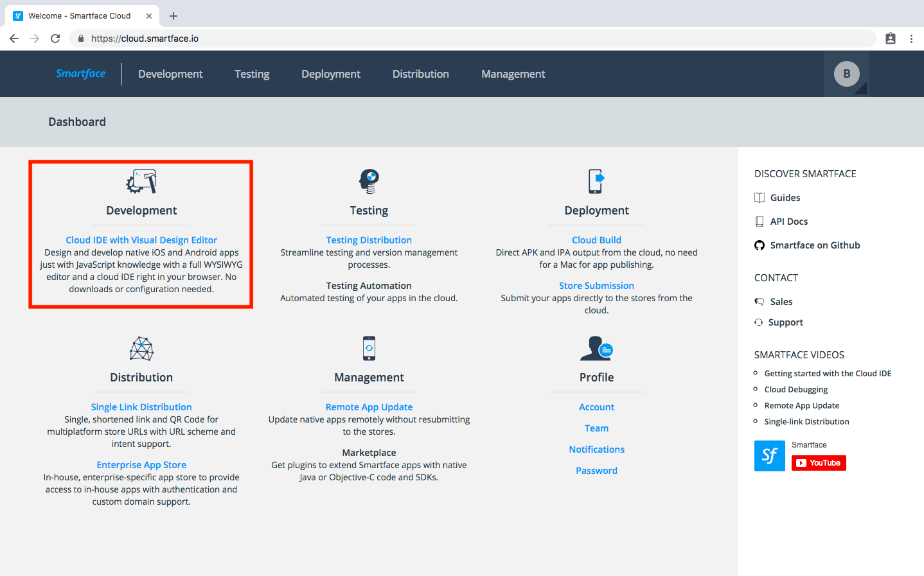Click the Profile person icon
The height and width of the screenshot is (576, 924).
(596, 348)
